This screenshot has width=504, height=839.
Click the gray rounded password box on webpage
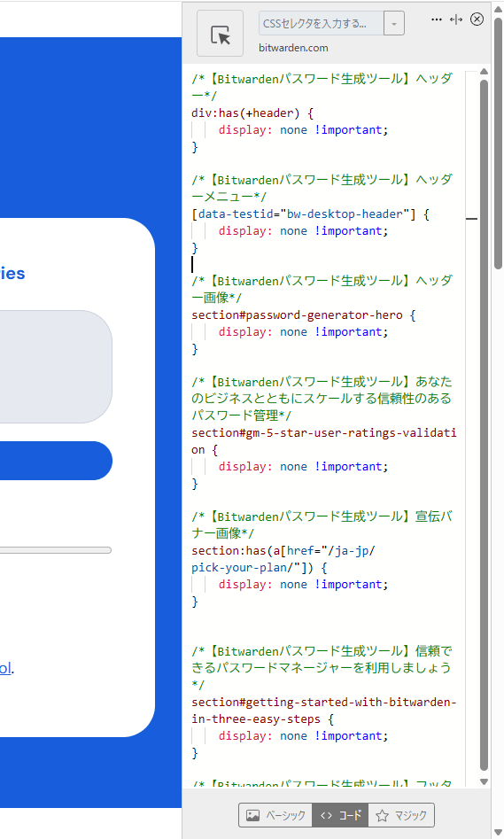click(56, 367)
